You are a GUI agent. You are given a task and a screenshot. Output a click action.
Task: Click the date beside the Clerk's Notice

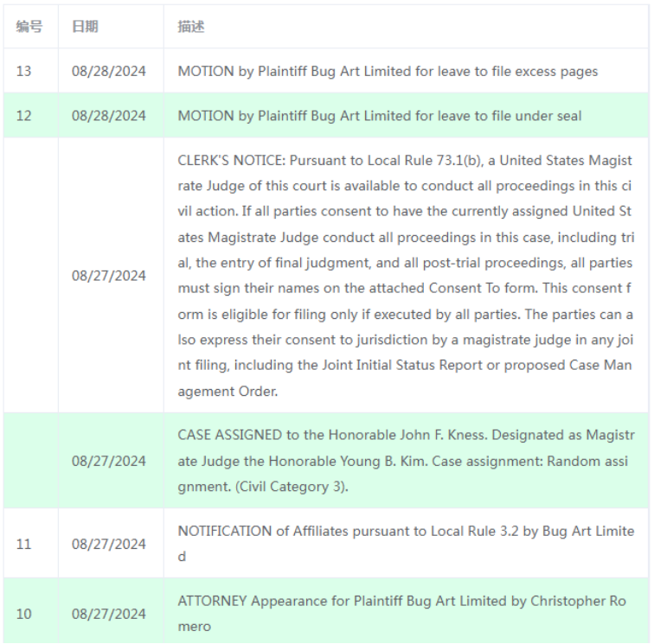[x=109, y=276]
